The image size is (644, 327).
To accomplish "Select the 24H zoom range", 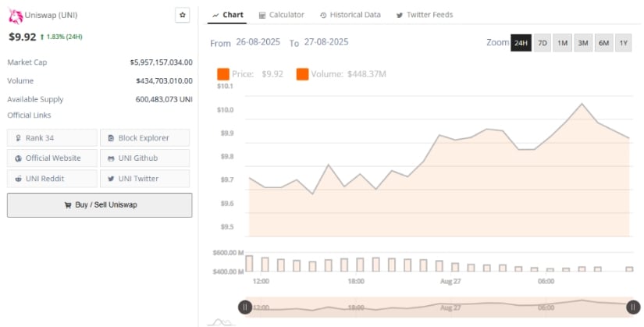I will pos(521,43).
